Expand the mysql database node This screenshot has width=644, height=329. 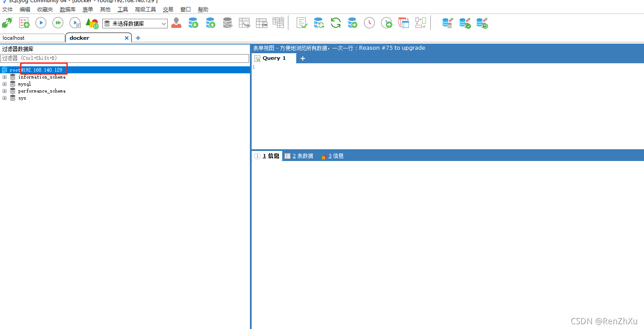[4, 84]
